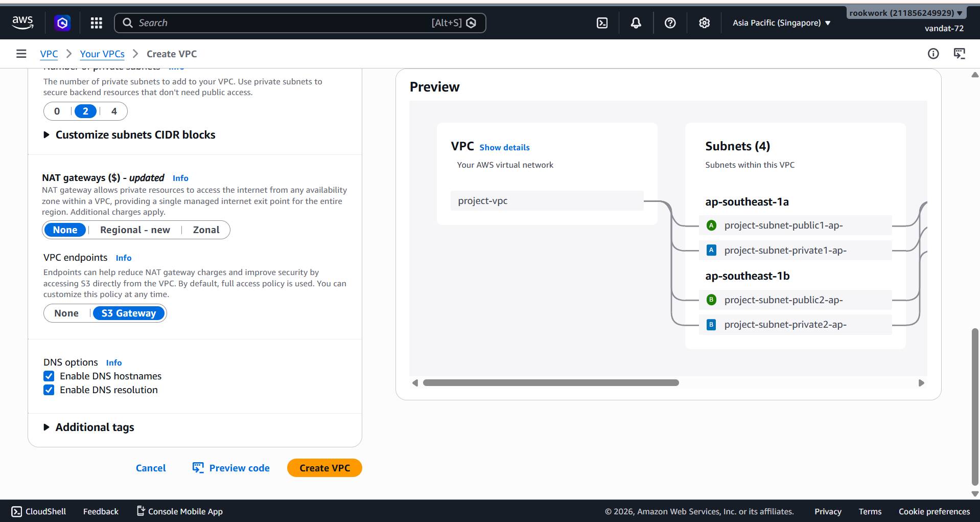The height and width of the screenshot is (522, 980).
Task: Open the Amazon Q assistant icon
Action: click(x=62, y=22)
